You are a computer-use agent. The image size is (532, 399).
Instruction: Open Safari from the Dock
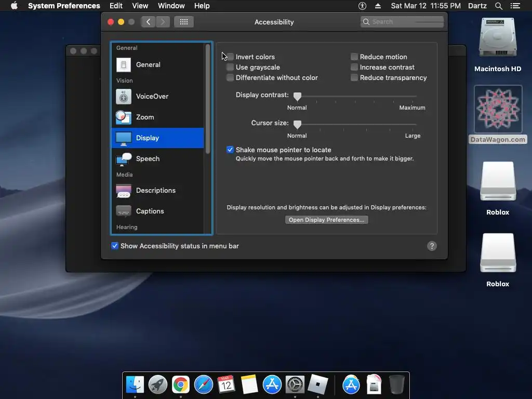204,385
